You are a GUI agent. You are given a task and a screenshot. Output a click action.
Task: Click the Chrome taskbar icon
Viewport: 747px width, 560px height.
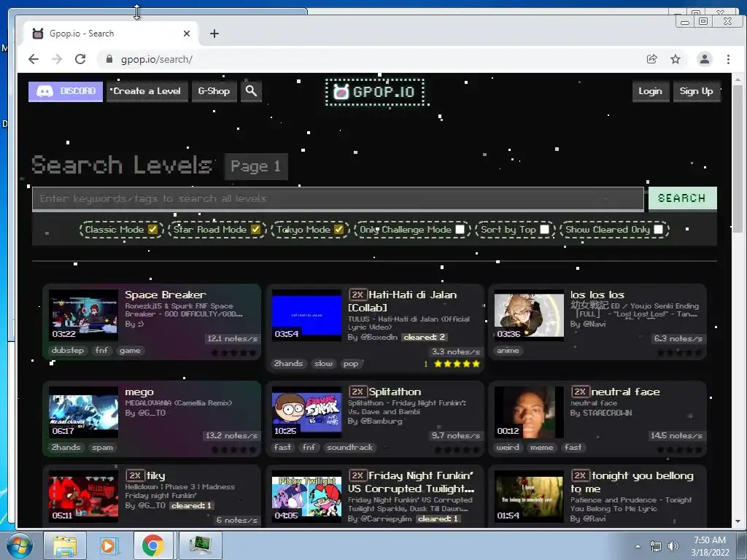point(152,545)
